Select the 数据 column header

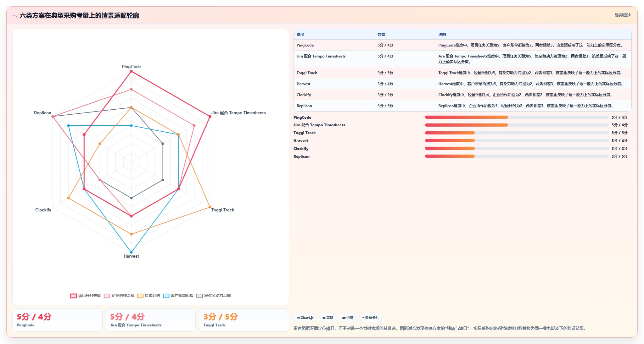pos(381,35)
